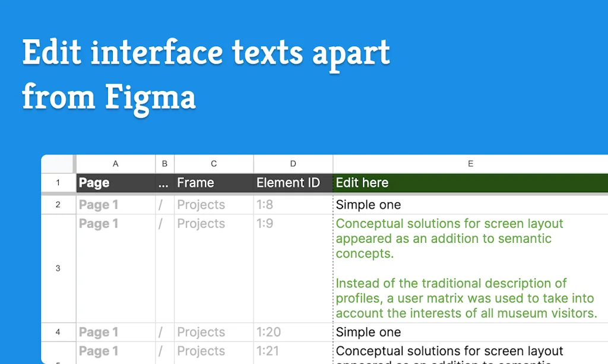This screenshot has width=608, height=364.
Task: Select the 'Element ID' header cell
Action: click(293, 183)
